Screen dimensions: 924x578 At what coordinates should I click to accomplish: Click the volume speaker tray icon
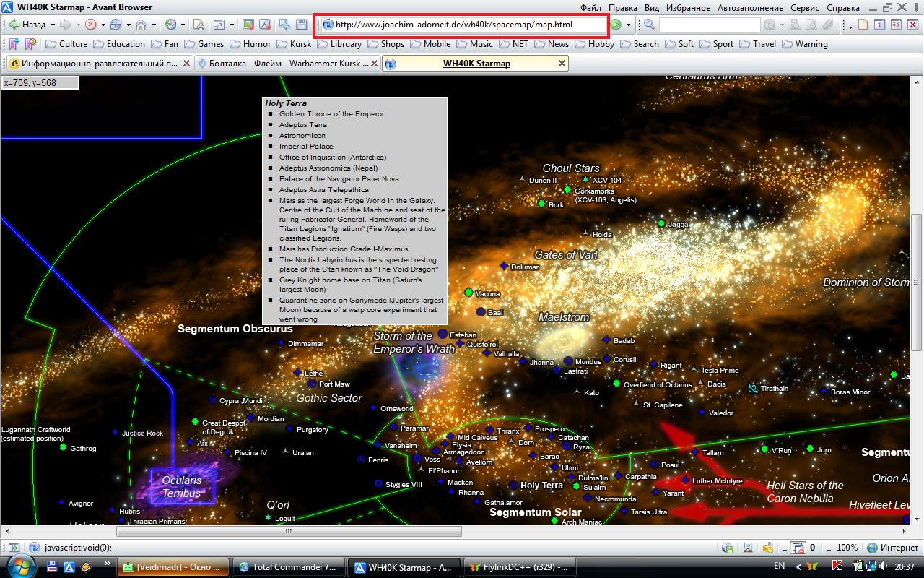[x=883, y=566]
